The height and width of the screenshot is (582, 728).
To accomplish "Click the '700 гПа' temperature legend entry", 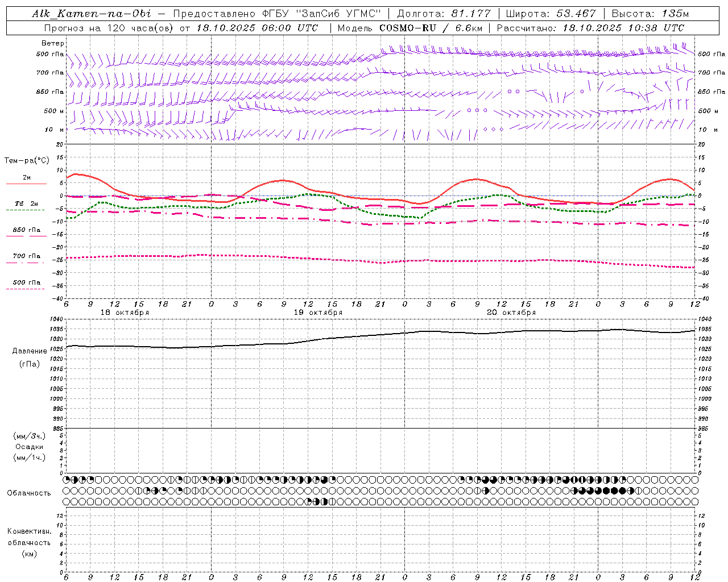I will [x=27, y=256].
